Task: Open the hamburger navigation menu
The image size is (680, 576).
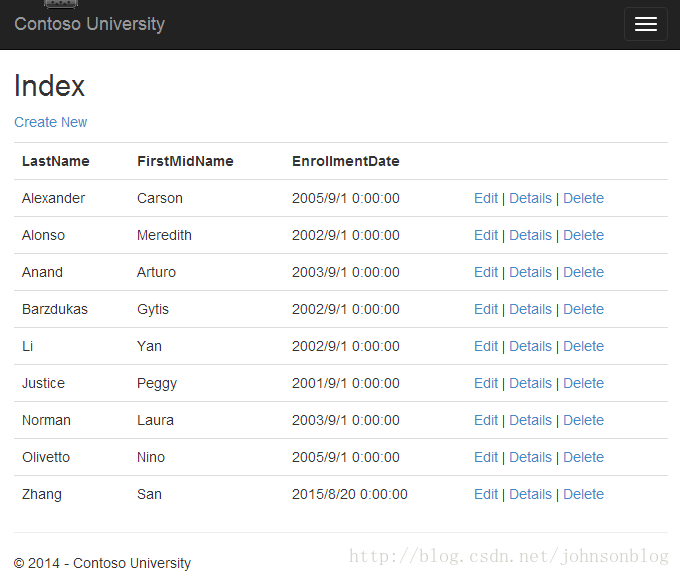Action: tap(645, 24)
